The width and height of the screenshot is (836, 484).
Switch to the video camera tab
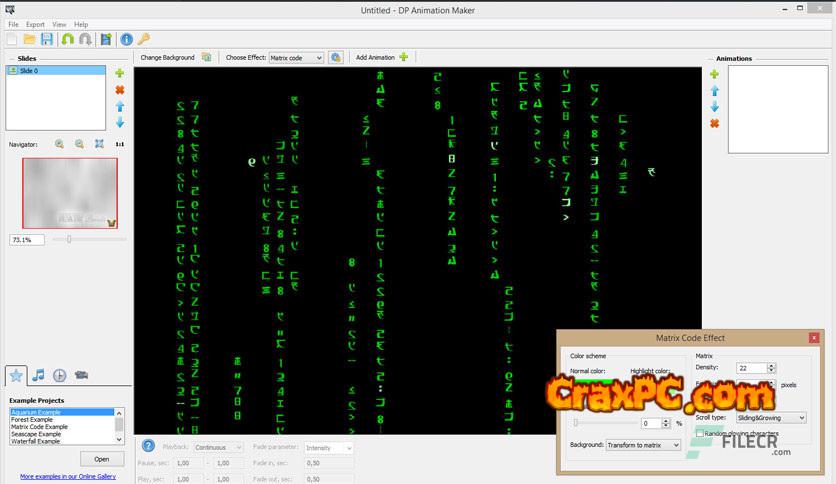point(81,375)
